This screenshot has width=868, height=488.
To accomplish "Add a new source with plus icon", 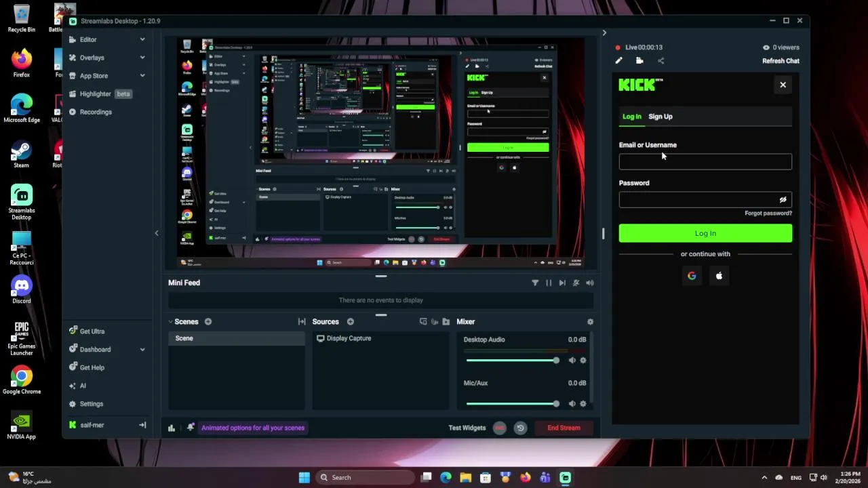I will click(351, 322).
